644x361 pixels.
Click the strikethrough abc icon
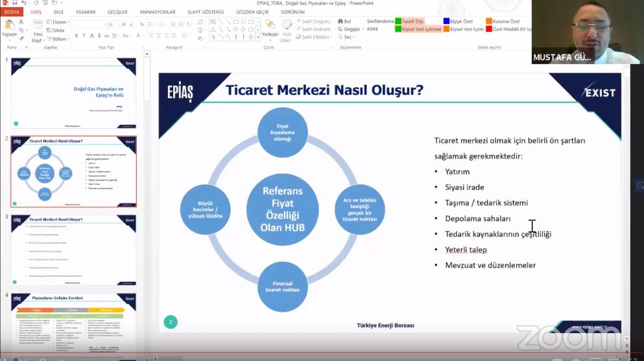pyautogui.click(x=107, y=36)
